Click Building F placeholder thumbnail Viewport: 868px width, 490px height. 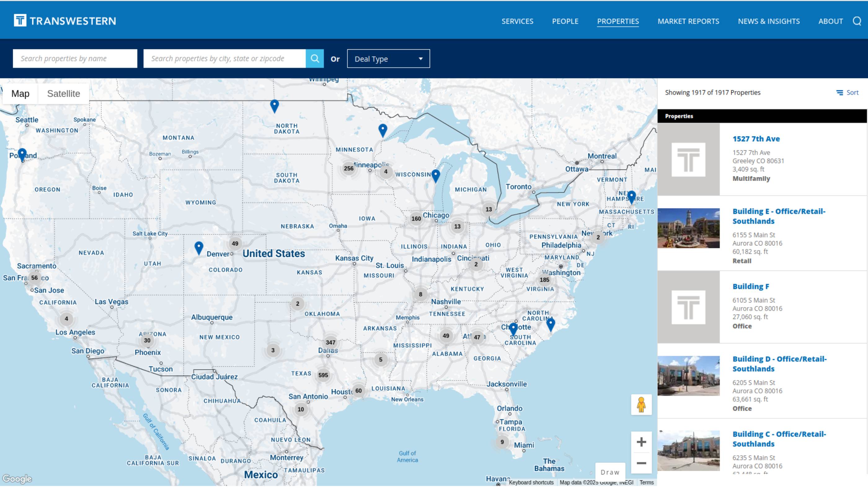(689, 307)
